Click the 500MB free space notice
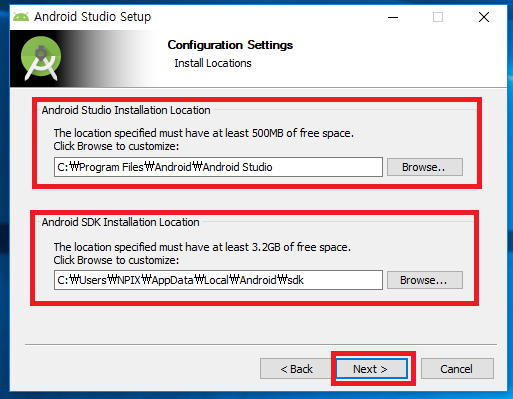 pos(204,133)
